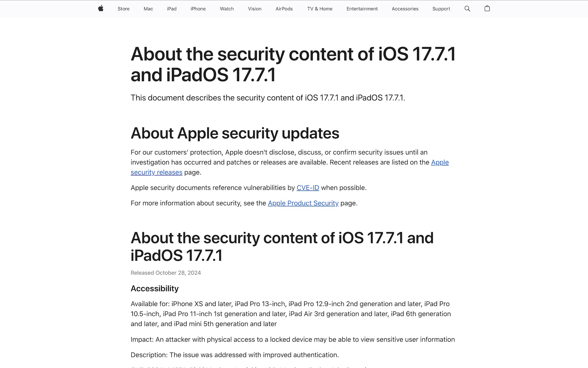Open the shopping bag icon

coord(487,9)
